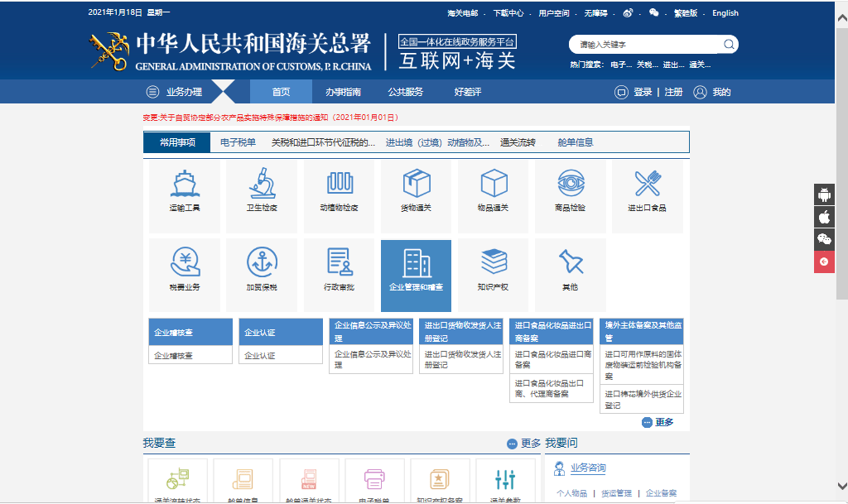Open 进出口食品 fork and knife icon
The height and width of the screenshot is (504, 848).
pos(648,183)
